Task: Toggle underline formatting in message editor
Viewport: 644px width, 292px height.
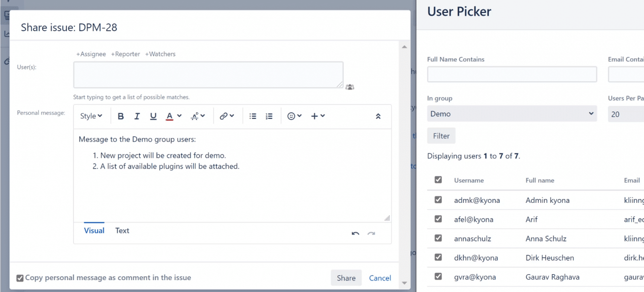Action: 154,116
